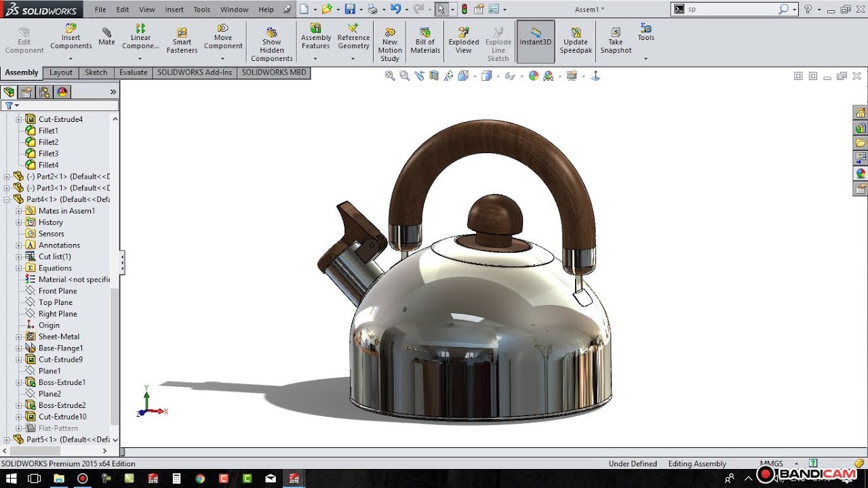
Task: Switch to the SOLIDWORKS Add-Ins tab
Action: click(195, 73)
